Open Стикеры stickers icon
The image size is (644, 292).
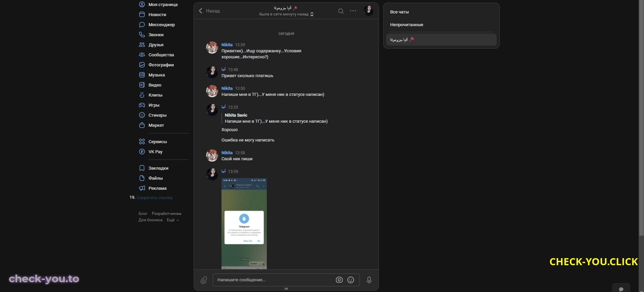142,115
